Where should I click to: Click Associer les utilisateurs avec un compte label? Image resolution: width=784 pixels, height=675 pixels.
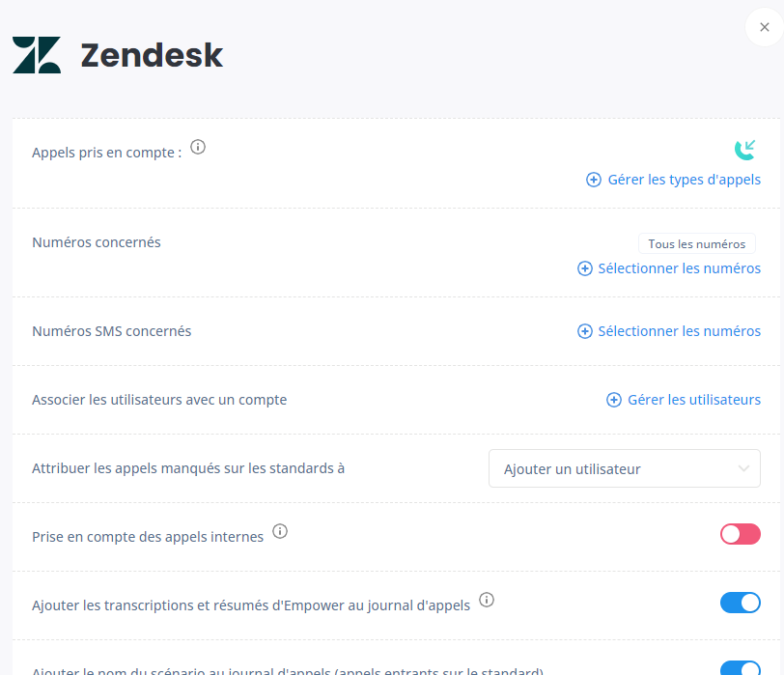pyautogui.click(x=159, y=400)
